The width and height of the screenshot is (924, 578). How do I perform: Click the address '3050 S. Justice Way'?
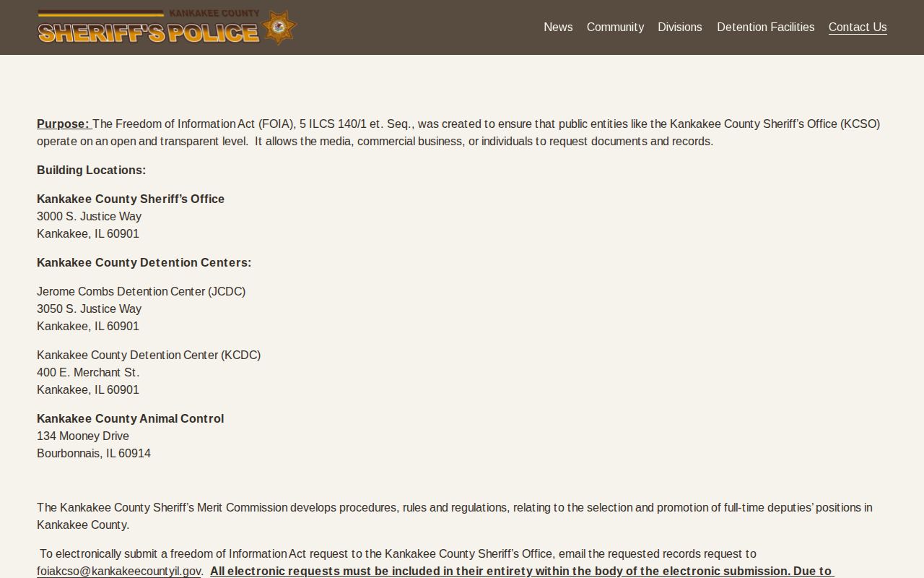[90, 309]
